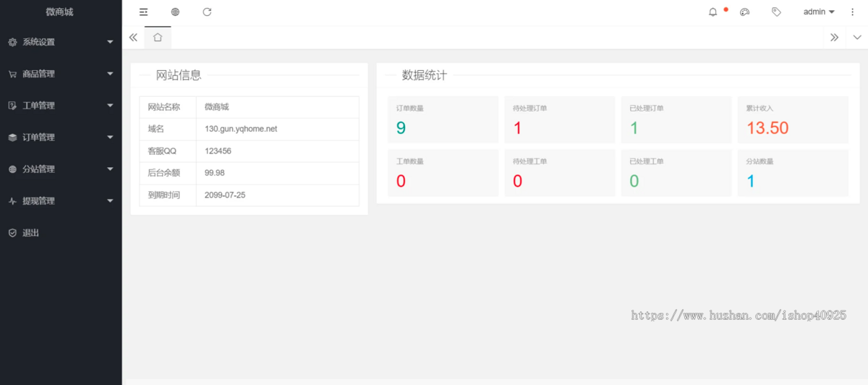Viewport: 868px width, 385px height.
Task: Open the theme palette icon
Action: pyautogui.click(x=745, y=12)
